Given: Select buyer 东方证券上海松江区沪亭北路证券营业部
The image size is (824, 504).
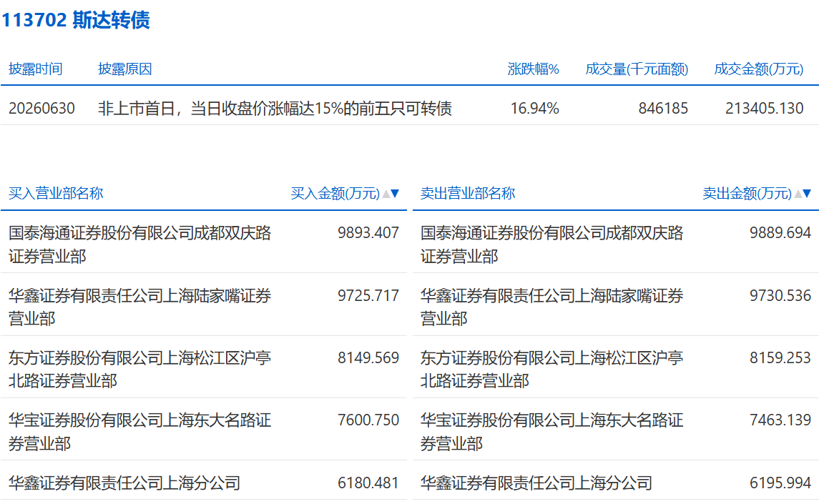Looking at the screenshot, I should click(139, 369).
